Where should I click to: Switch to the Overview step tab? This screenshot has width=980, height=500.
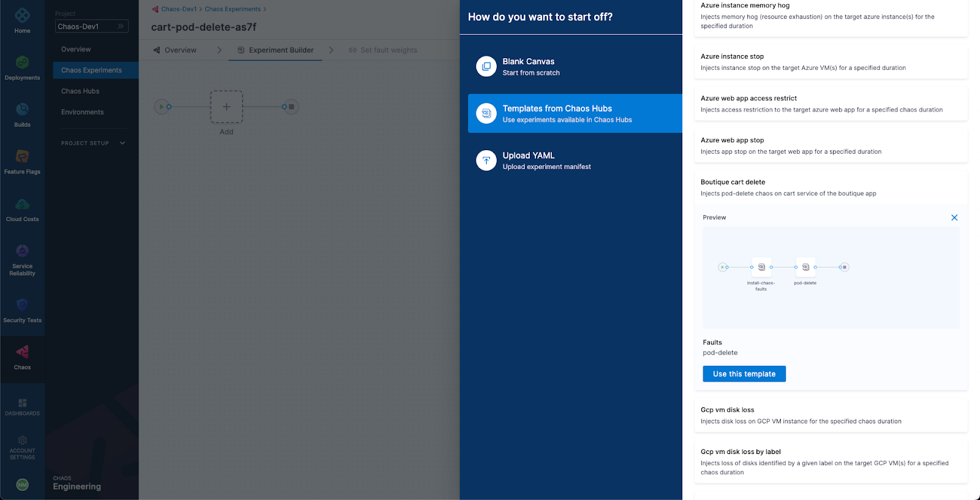pos(175,50)
